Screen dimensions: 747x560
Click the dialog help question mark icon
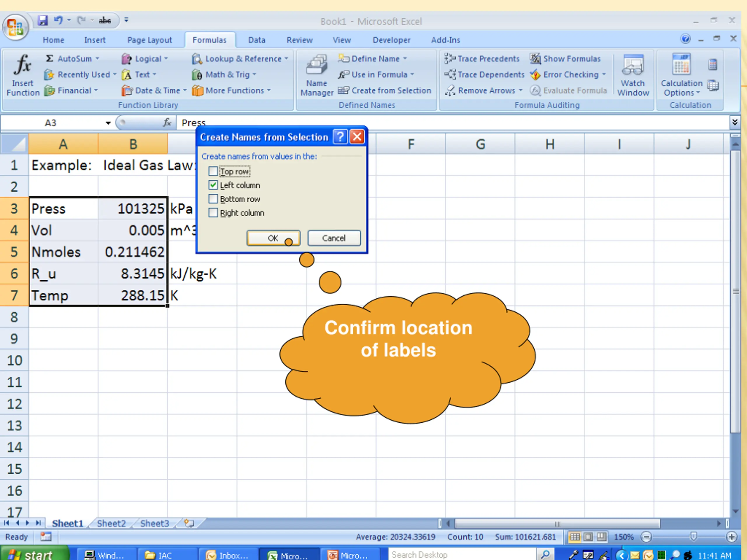[x=340, y=137]
